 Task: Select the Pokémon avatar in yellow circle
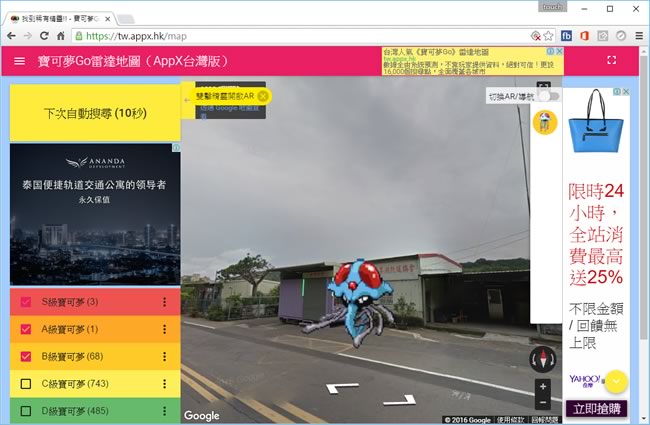click(545, 122)
